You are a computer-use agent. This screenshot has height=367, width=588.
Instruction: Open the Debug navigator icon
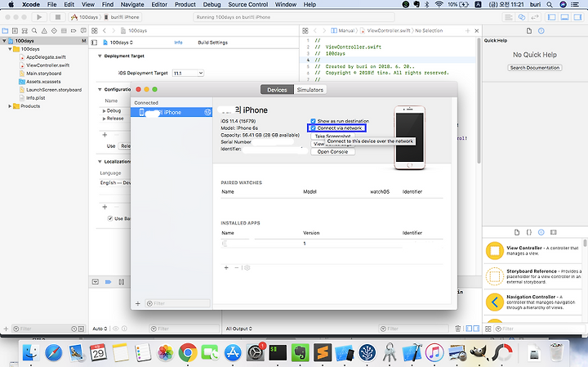(x=64, y=31)
